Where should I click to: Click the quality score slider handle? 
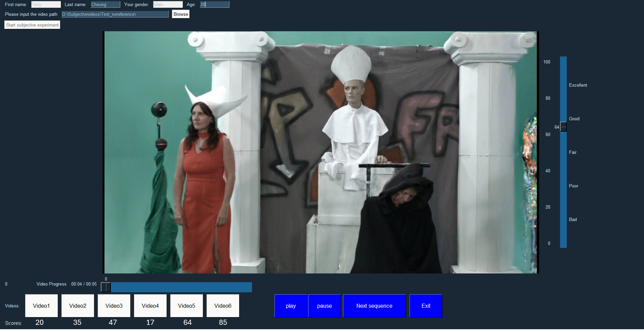coord(563,127)
